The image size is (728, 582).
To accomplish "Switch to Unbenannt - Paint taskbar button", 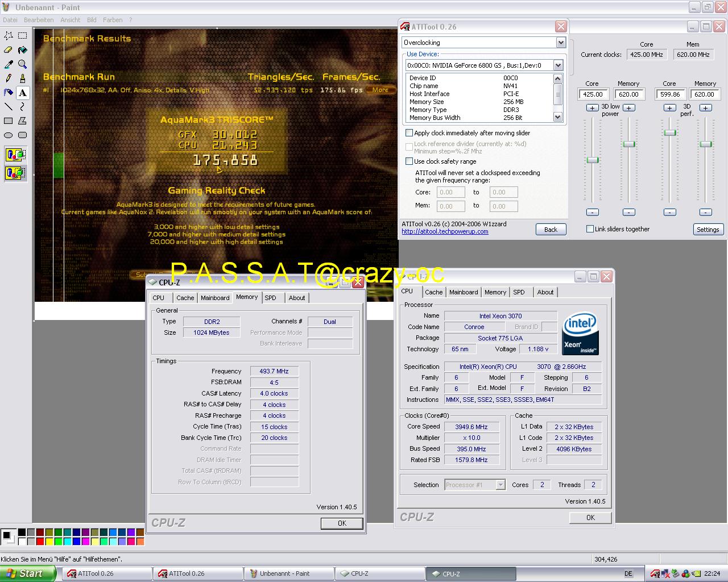I will pyautogui.click(x=288, y=573).
